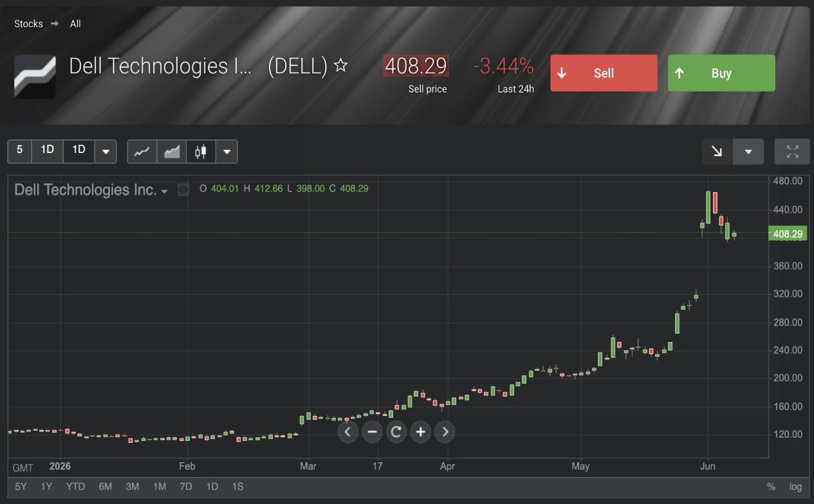Click the red Sell button
This screenshot has width=814, height=504.
tap(604, 73)
